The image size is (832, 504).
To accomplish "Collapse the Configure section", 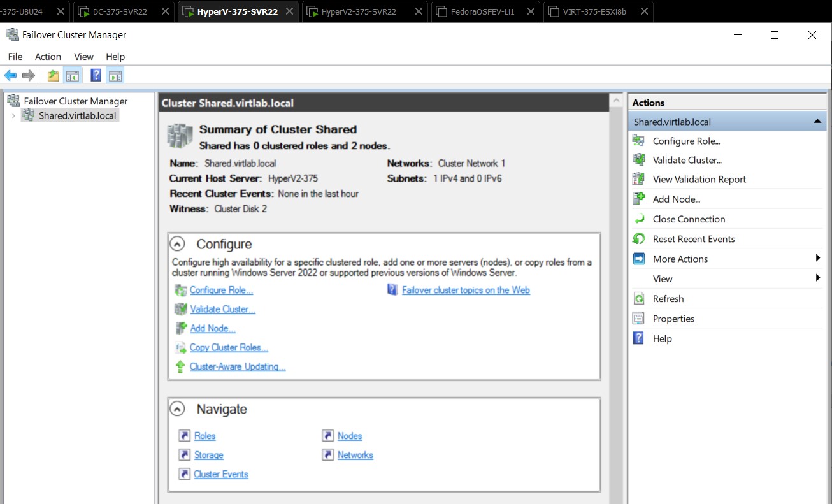I will pyautogui.click(x=177, y=244).
